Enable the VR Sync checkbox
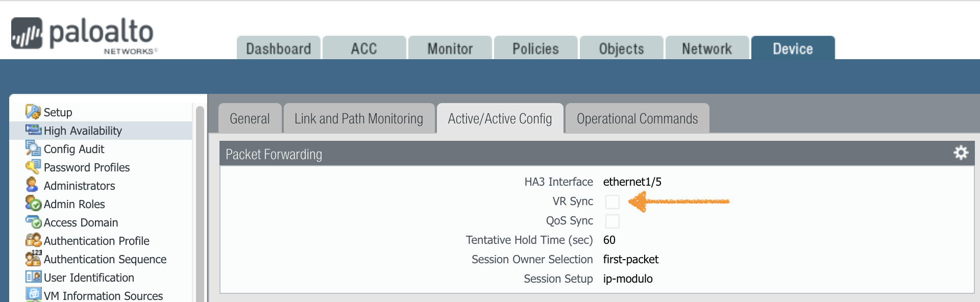 (612, 202)
